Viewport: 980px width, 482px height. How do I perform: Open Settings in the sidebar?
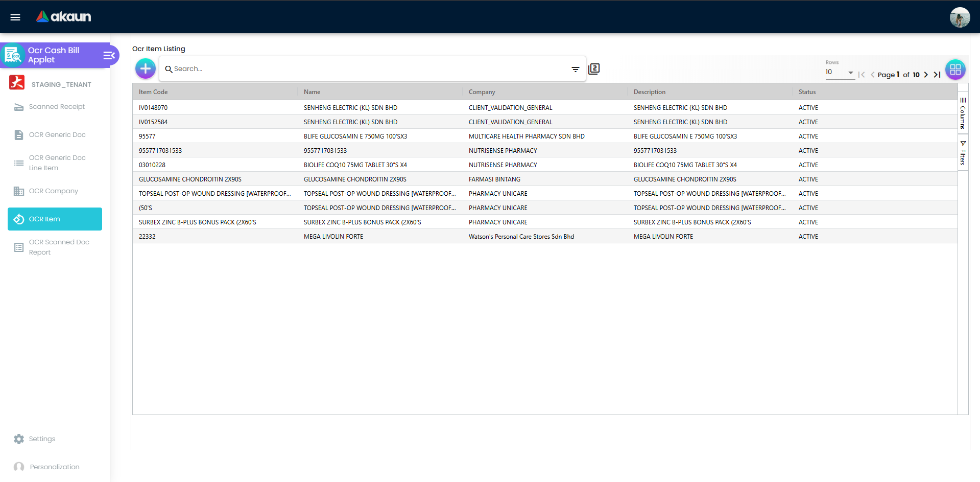click(x=55, y=439)
